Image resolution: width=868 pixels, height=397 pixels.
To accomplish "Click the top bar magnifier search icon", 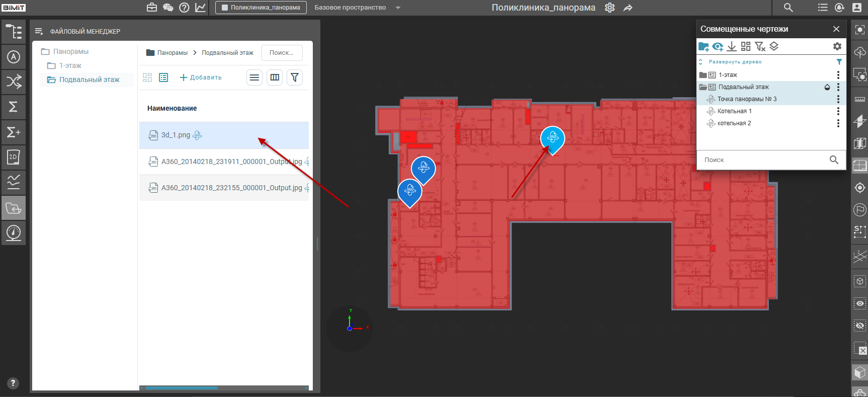I will pos(789,8).
